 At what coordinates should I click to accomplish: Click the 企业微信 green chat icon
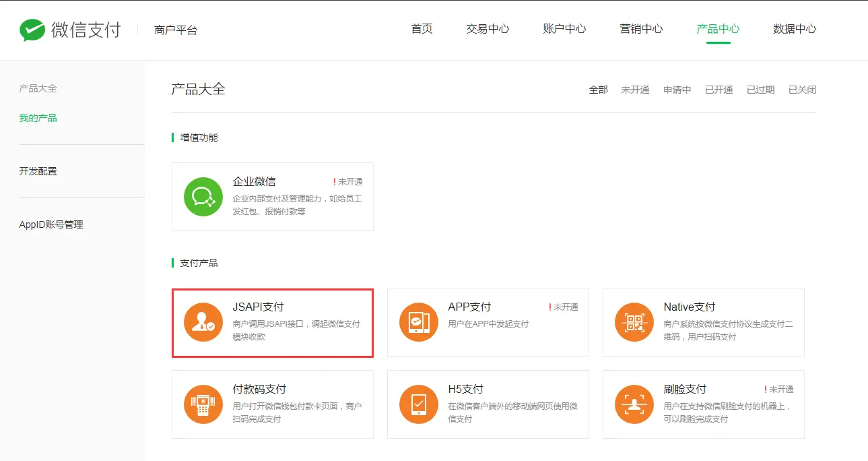tap(203, 197)
